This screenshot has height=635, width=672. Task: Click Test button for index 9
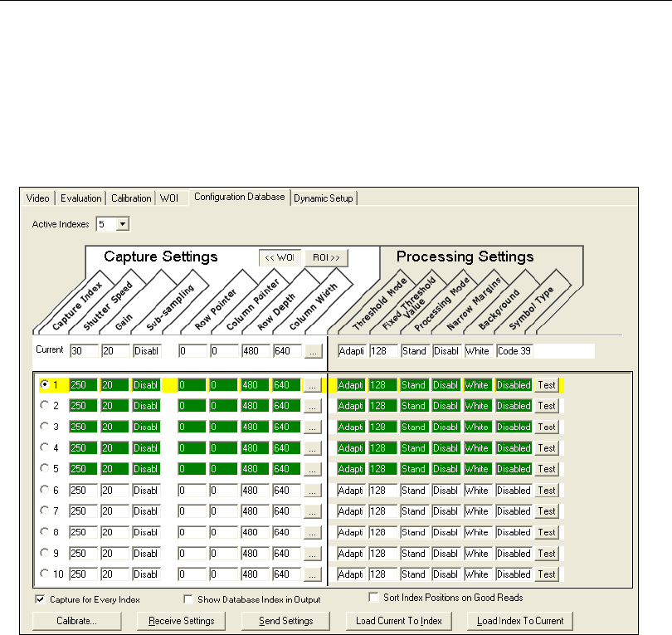pos(547,554)
